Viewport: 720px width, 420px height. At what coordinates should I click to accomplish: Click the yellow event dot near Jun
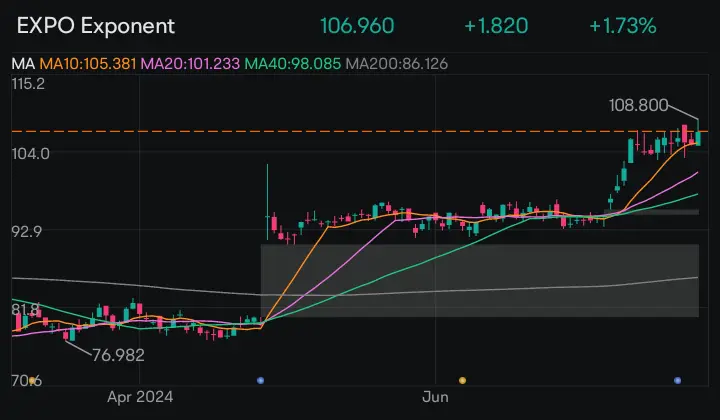[462, 380]
